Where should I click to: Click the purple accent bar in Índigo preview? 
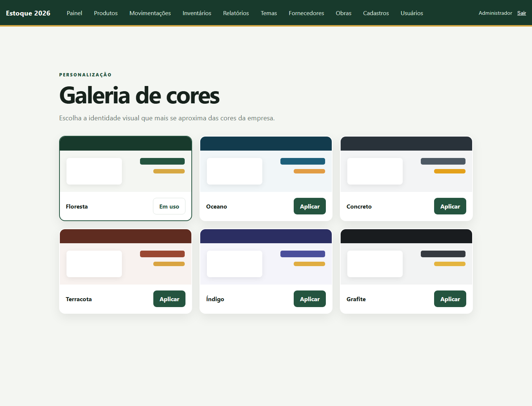[x=303, y=254]
